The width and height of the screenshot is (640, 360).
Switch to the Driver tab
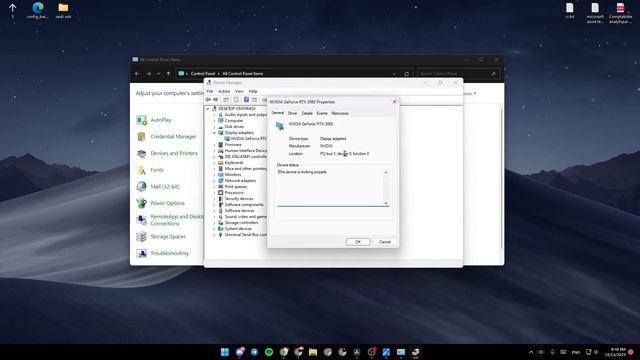(293, 113)
